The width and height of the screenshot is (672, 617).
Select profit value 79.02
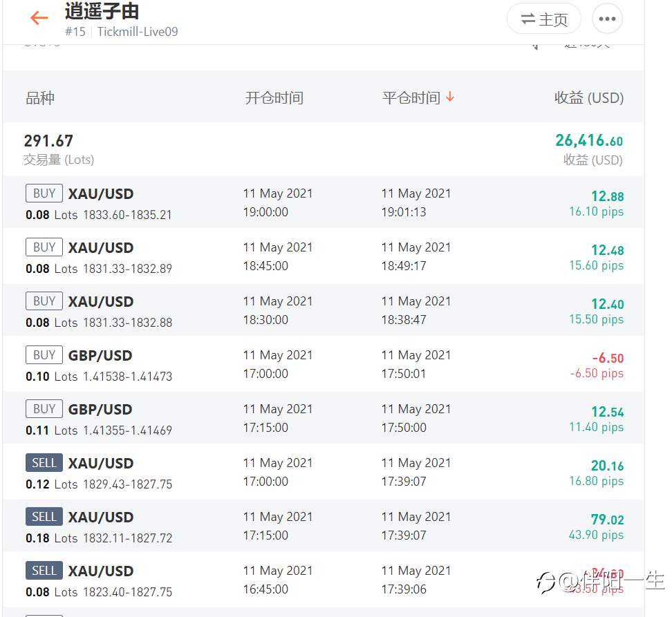[x=608, y=520]
